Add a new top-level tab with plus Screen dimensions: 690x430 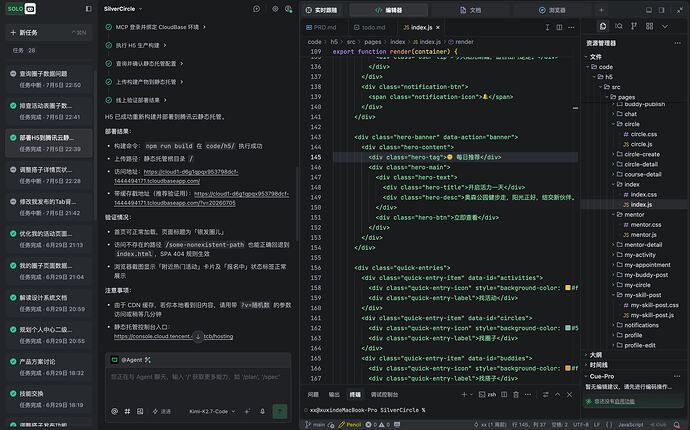point(601,10)
